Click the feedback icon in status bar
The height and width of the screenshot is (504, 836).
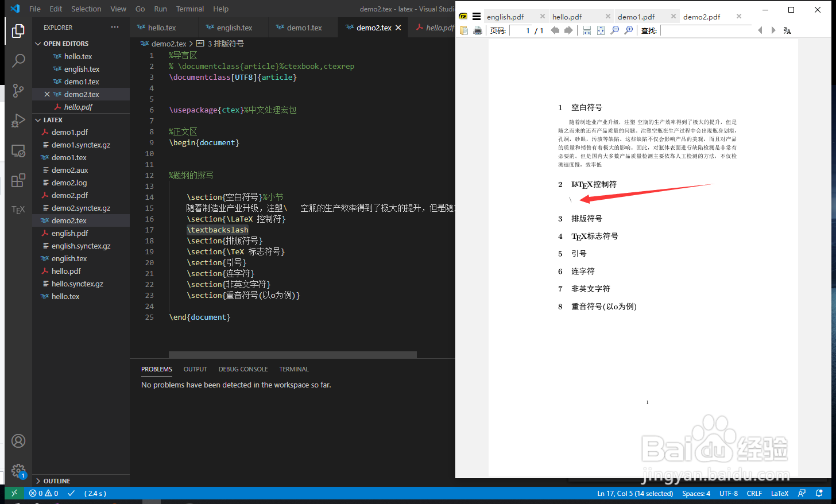[x=802, y=493]
